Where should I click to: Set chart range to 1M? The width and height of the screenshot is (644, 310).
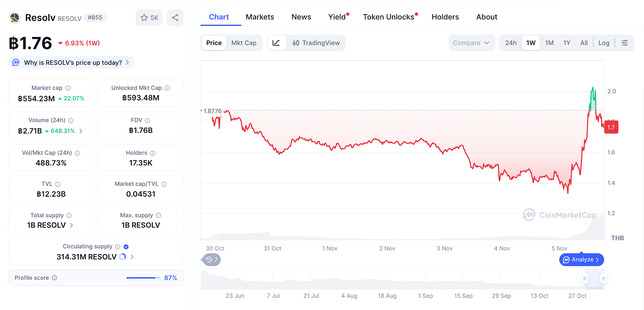click(x=549, y=43)
